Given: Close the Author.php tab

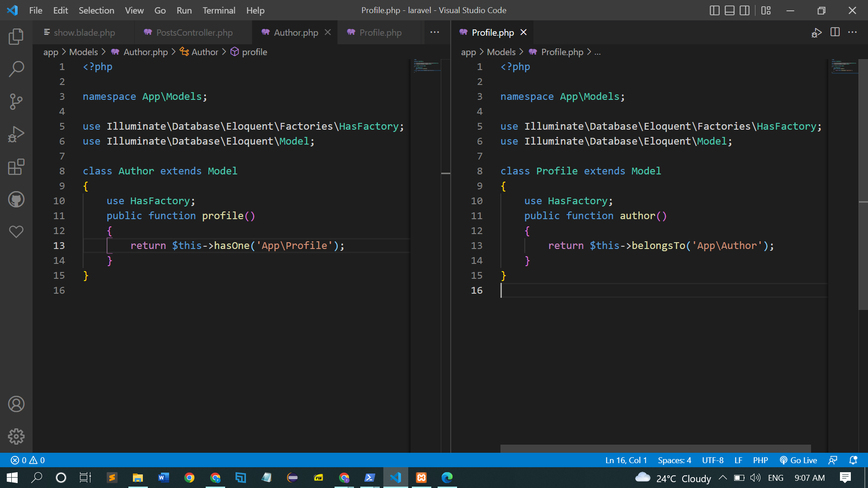Looking at the screenshot, I should [x=328, y=33].
